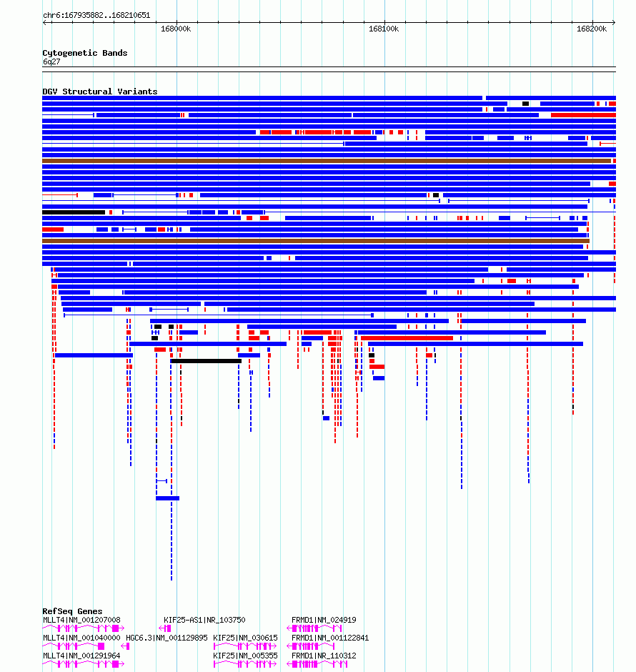Click the right arrow of the scale ruler

[614, 22]
